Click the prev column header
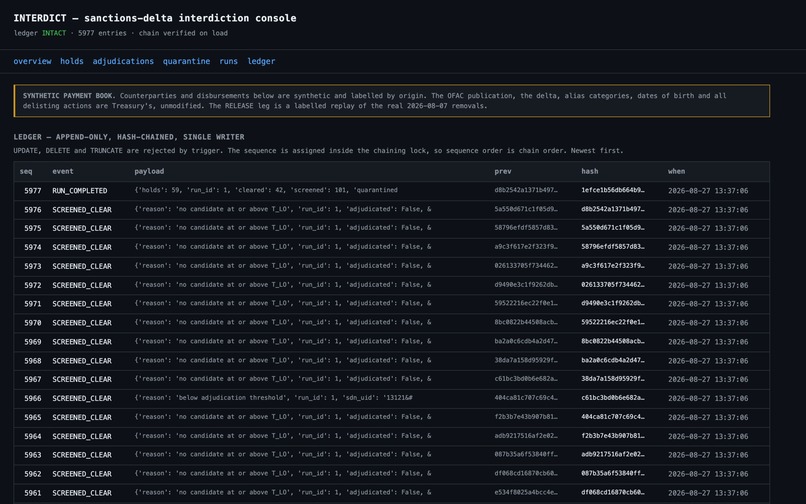Screen dimensions: 806x504 pyautogui.click(x=503, y=171)
